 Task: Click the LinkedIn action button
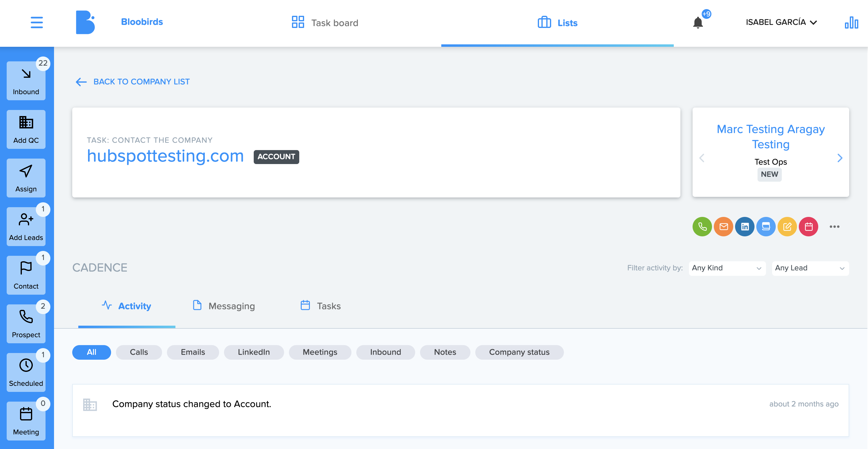coord(744,227)
